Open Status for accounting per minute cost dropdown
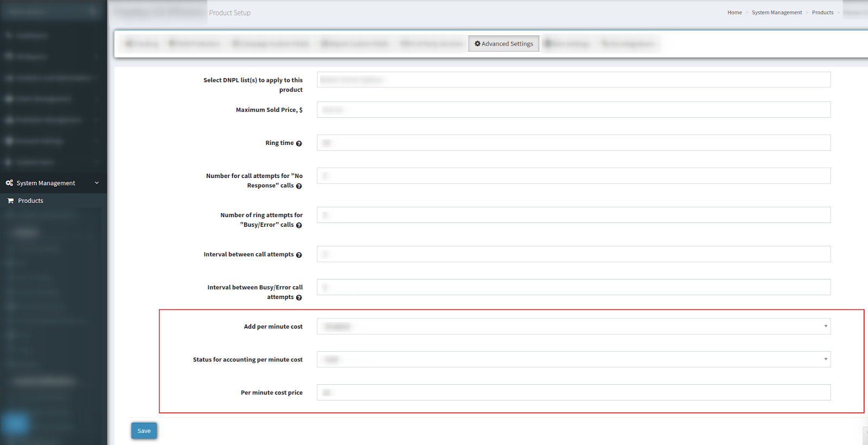 tap(573, 359)
